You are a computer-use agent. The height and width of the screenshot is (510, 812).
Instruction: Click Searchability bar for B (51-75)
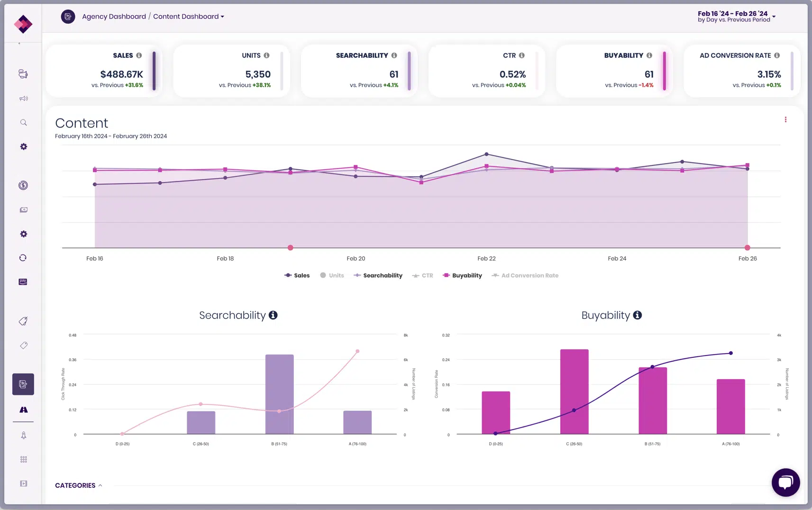coord(279,394)
